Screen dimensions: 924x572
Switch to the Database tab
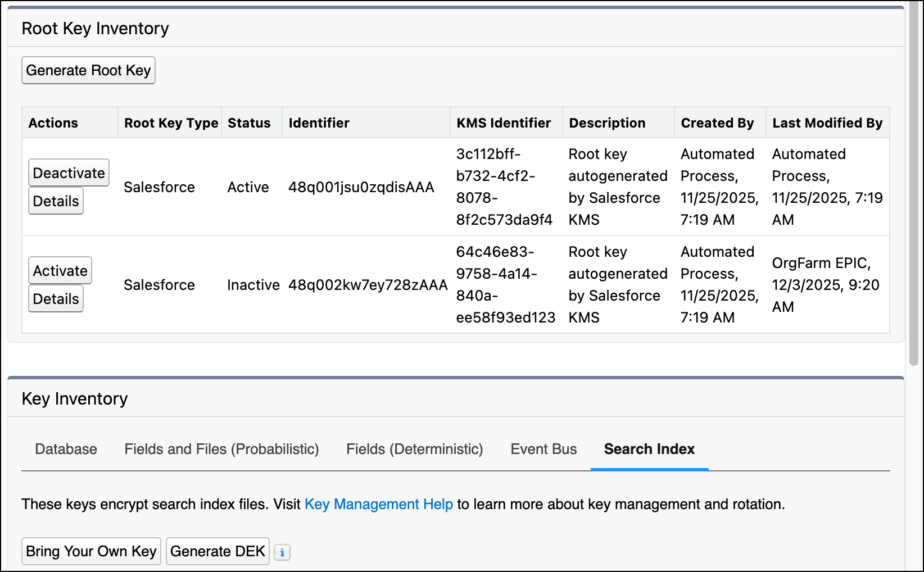click(66, 449)
